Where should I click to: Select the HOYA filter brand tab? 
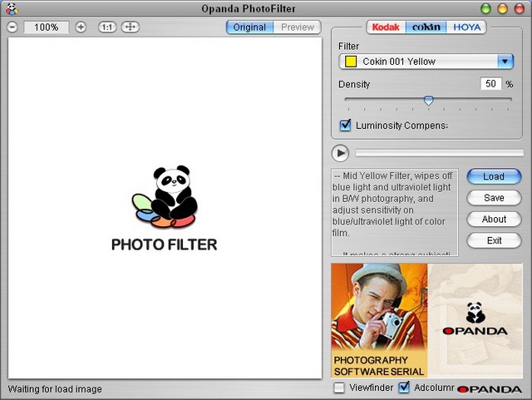point(466,27)
